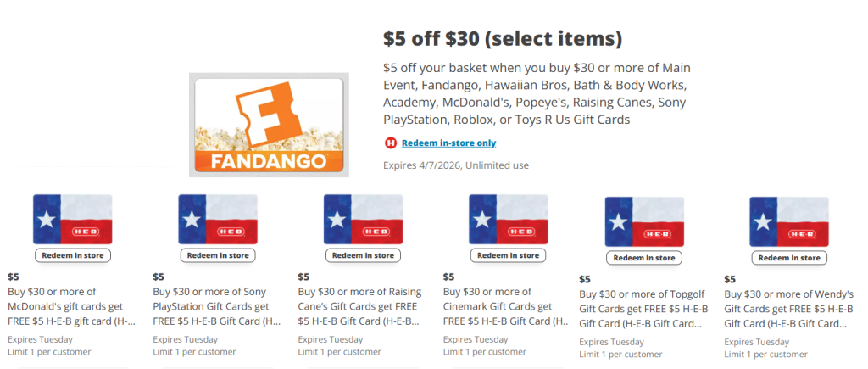Viewport: 868px width, 369px height.
Task: Open the McDonald's gift cards offer description
Action: 71,306
